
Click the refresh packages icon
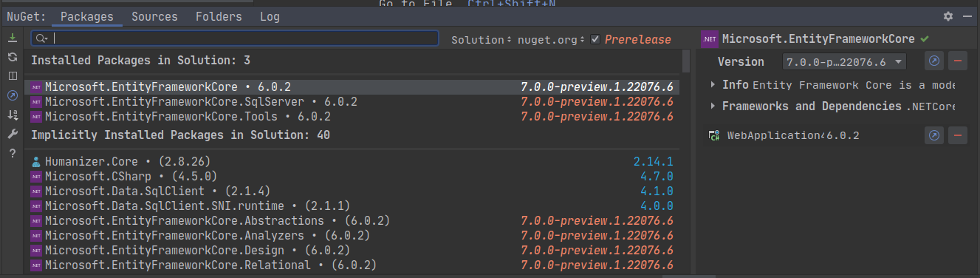click(12, 57)
